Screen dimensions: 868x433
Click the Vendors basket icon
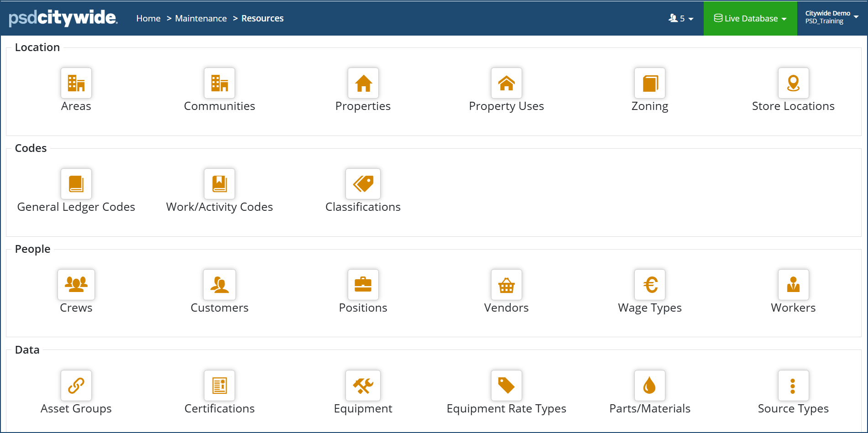(x=507, y=285)
